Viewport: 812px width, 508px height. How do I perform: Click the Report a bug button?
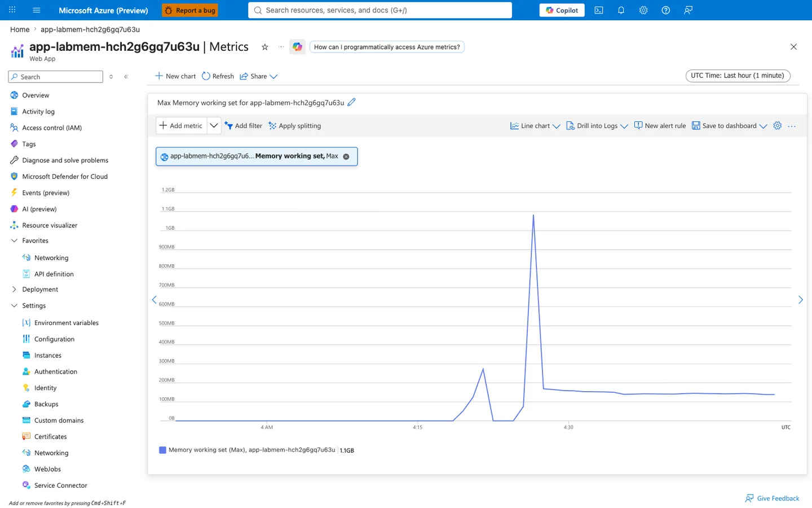coord(190,10)
